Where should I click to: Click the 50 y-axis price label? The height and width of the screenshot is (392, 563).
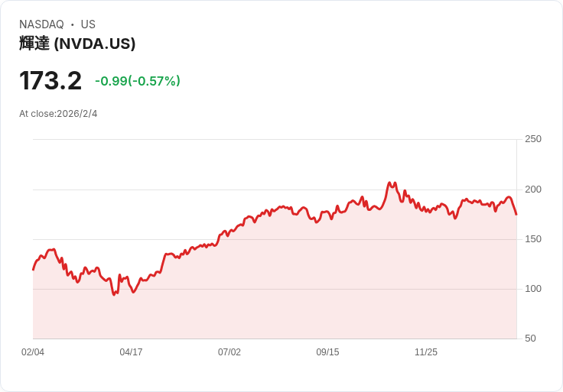[x=530, y=339]
